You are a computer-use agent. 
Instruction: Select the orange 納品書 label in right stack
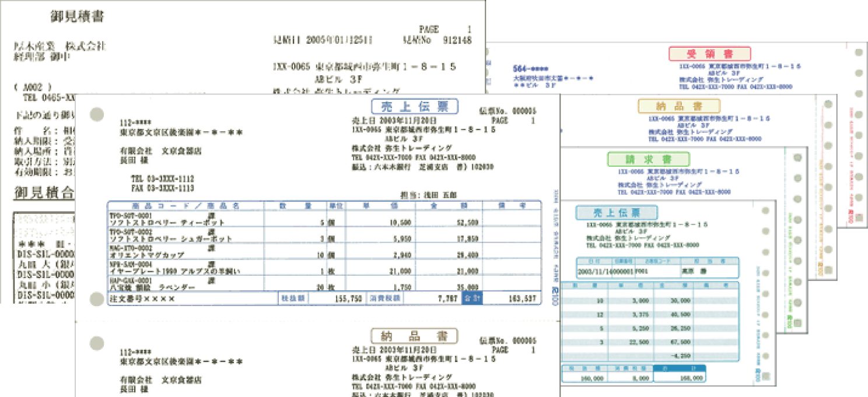(678, 106)
